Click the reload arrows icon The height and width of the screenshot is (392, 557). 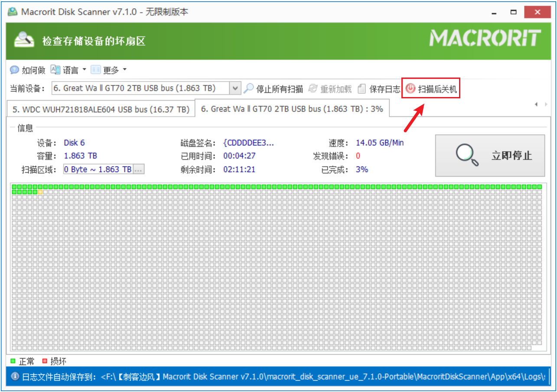point(313,89)
